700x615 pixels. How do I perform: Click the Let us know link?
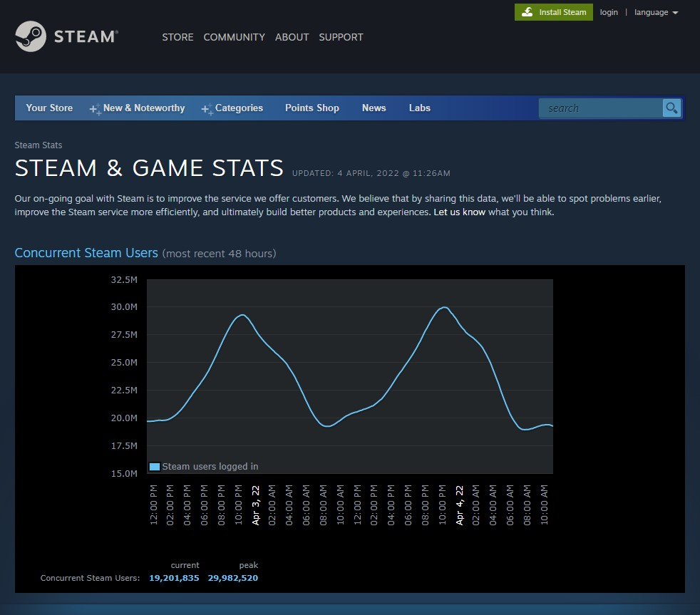[x=459, y=212]
